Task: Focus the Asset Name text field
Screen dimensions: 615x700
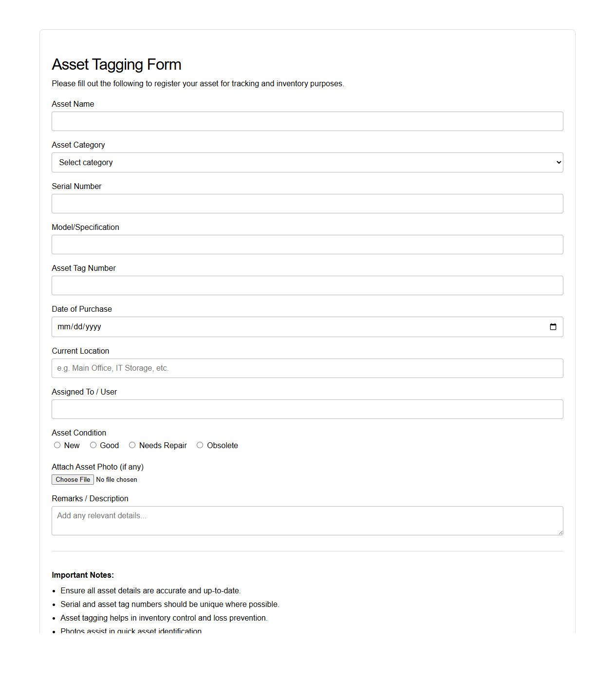Action: (x=307, y=121)
